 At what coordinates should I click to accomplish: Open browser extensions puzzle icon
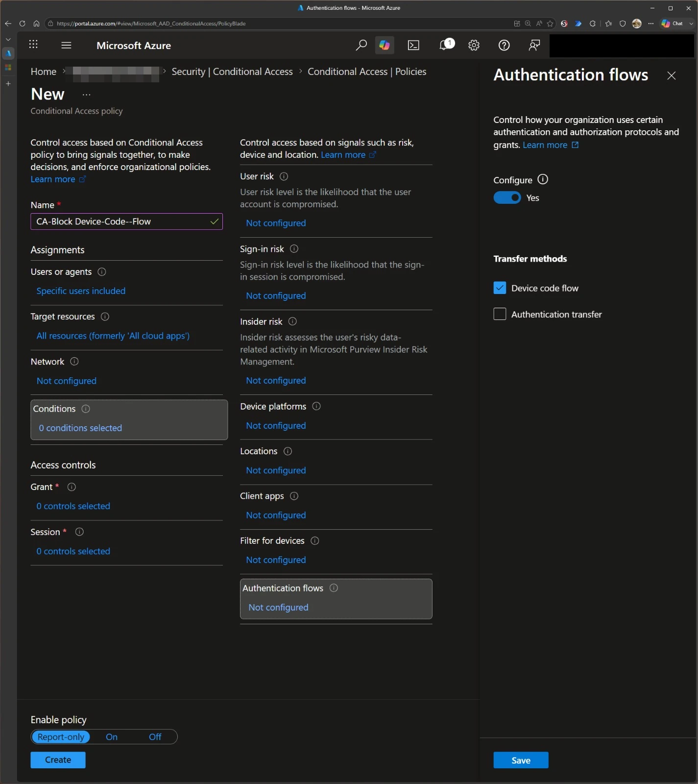point(592,24)
